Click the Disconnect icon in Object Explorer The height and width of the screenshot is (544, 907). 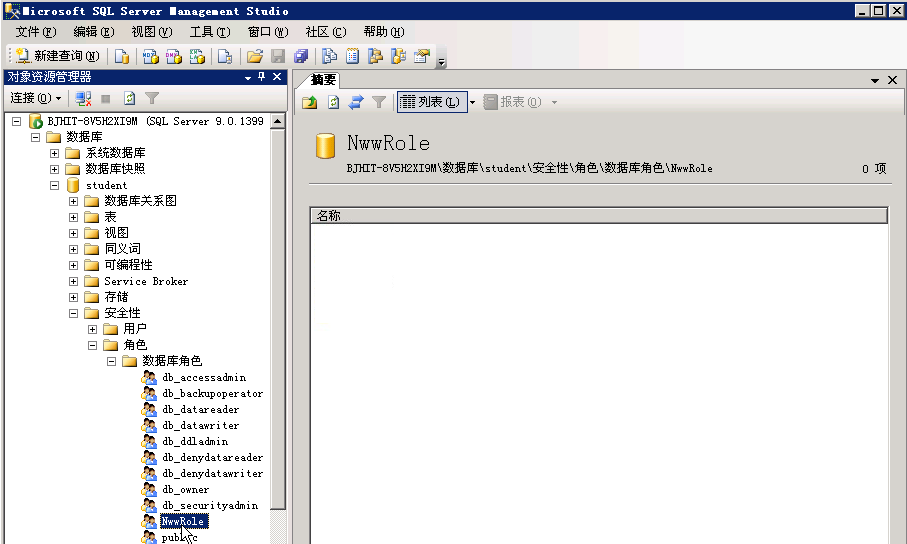[83, 98]
